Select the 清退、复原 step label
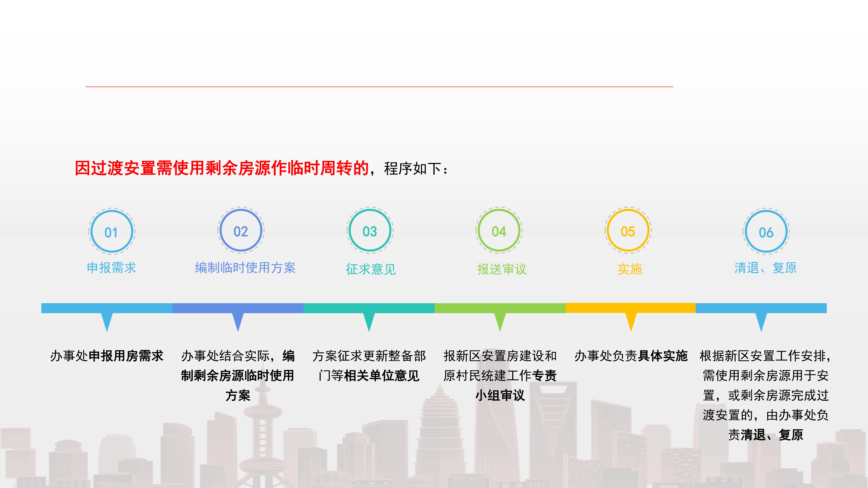The height and width of the screenshot is (488, 868). (x=766, y=268)
